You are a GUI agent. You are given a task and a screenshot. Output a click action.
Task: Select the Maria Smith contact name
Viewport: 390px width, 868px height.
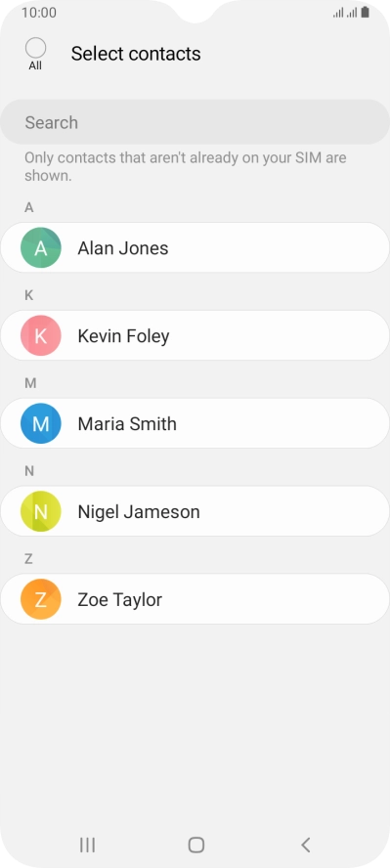tap(127, 424)
